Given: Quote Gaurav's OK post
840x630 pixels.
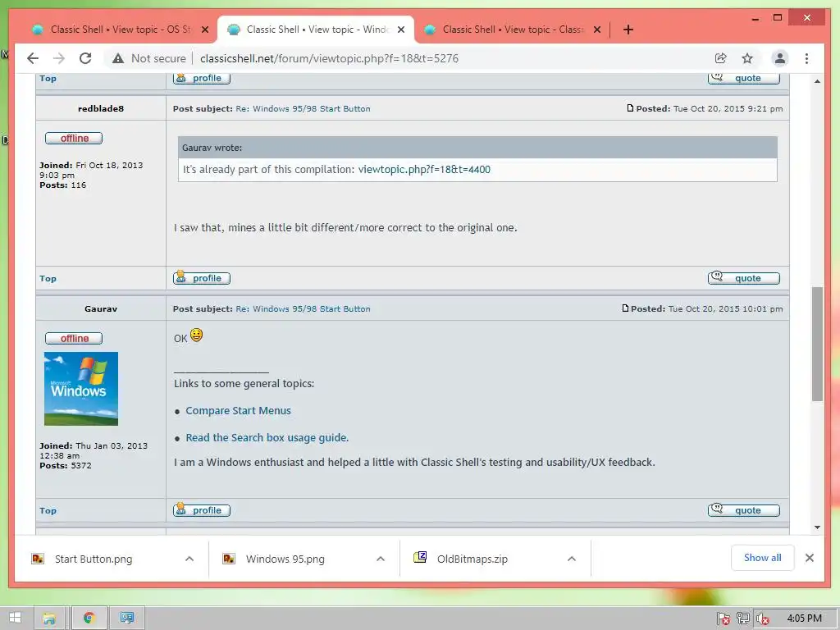Looking at the screenshot, I should (x=743, y=510).
